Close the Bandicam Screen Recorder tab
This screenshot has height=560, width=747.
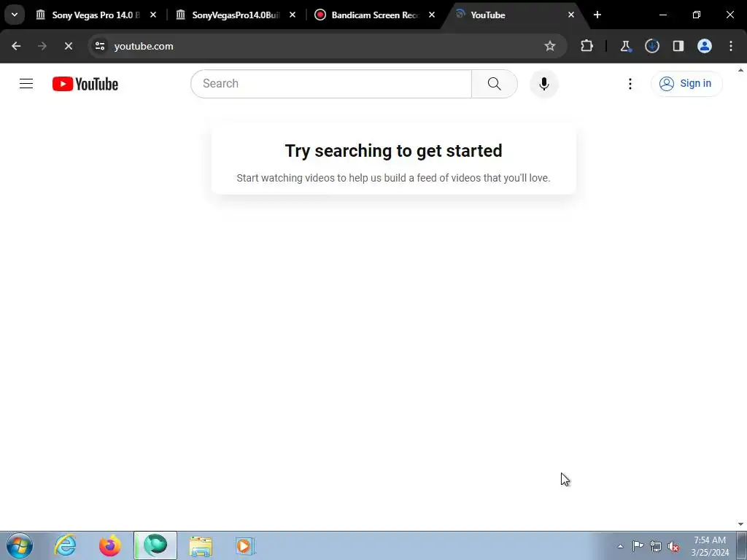coord(432,15)
